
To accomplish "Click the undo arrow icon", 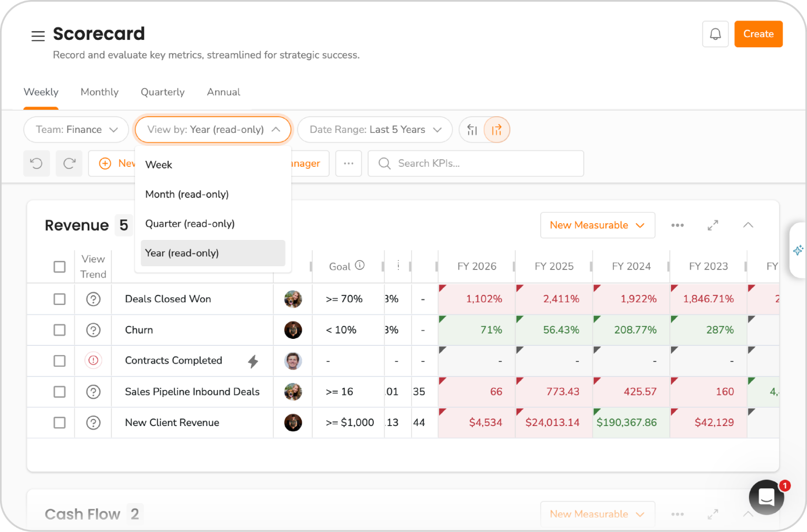I will tap(36, 163).
